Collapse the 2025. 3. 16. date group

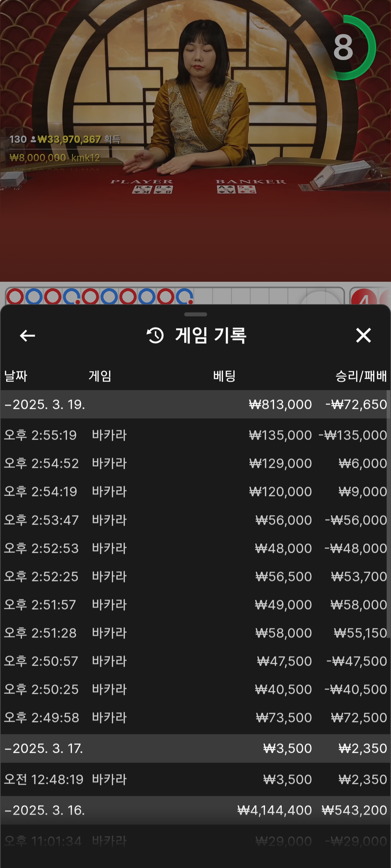point(45,810)
